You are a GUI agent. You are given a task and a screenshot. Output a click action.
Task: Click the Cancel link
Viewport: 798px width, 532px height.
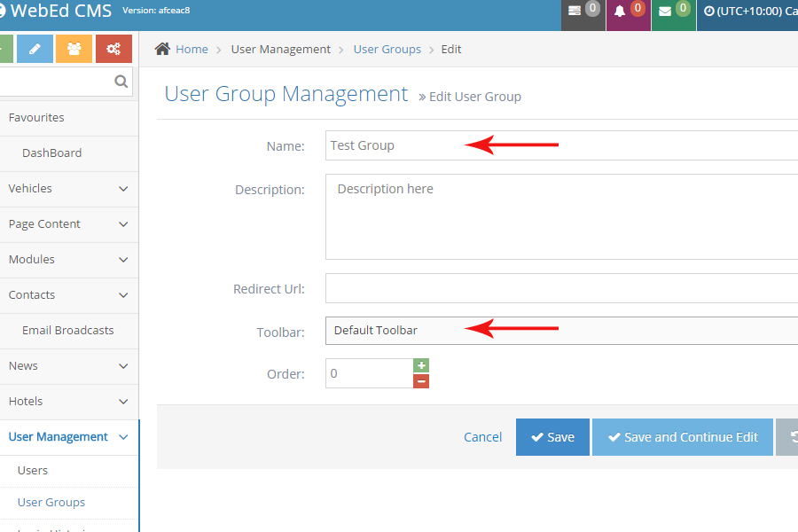[482, 436]
